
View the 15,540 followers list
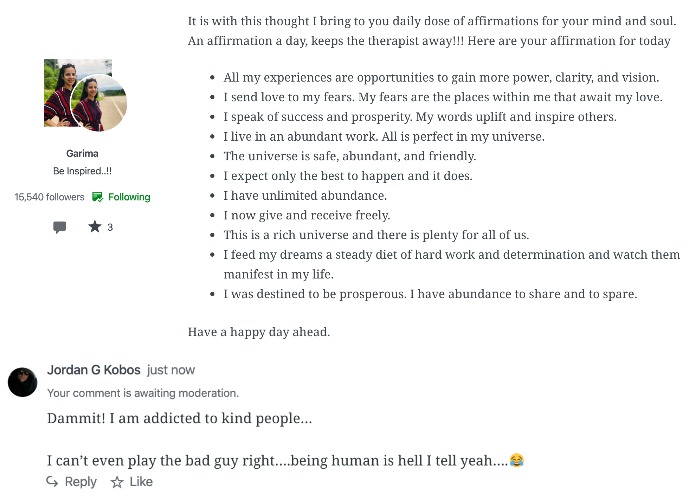pos(49,197)
